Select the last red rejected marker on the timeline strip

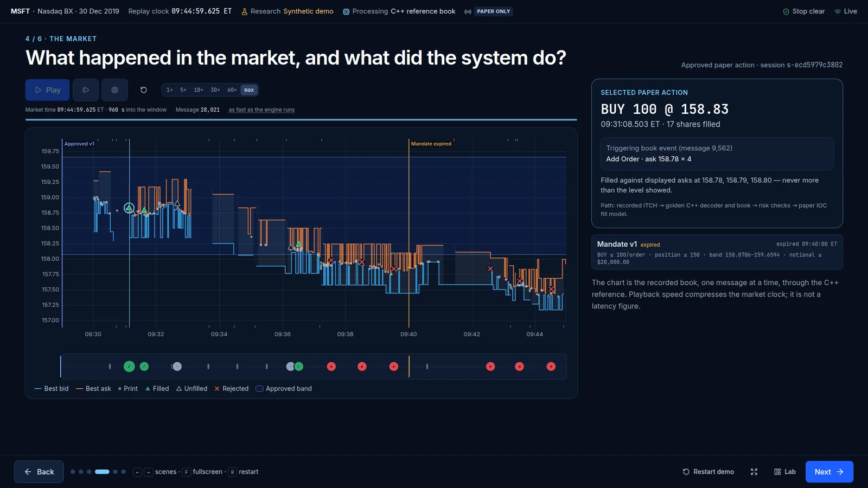[x=551, y=367]
